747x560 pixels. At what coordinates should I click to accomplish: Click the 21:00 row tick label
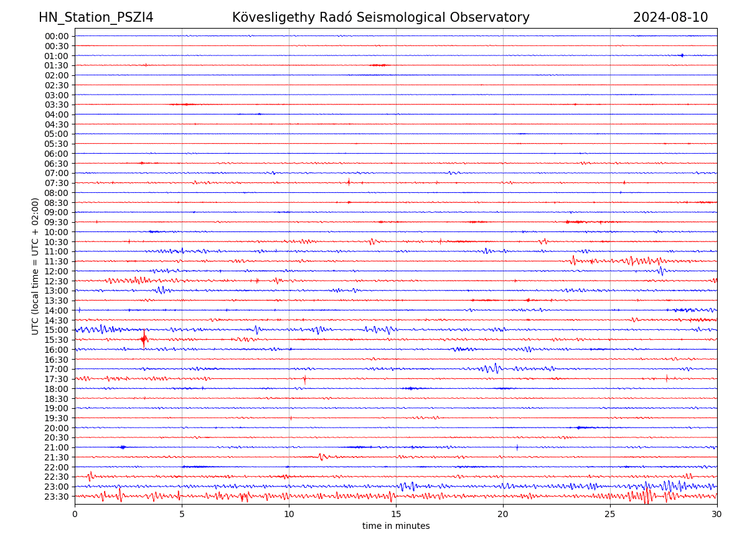(56, 447)
